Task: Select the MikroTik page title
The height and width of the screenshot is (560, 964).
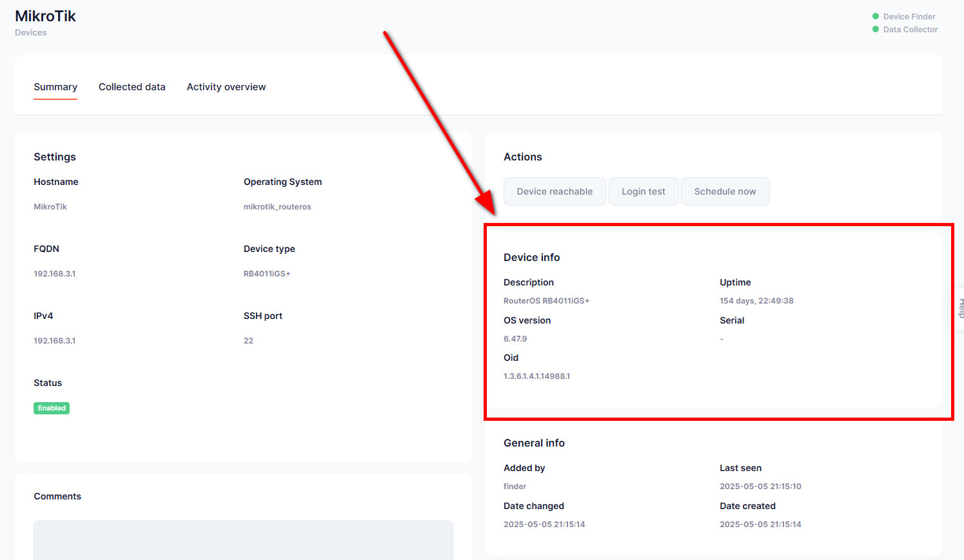Action: pos(45,16)
